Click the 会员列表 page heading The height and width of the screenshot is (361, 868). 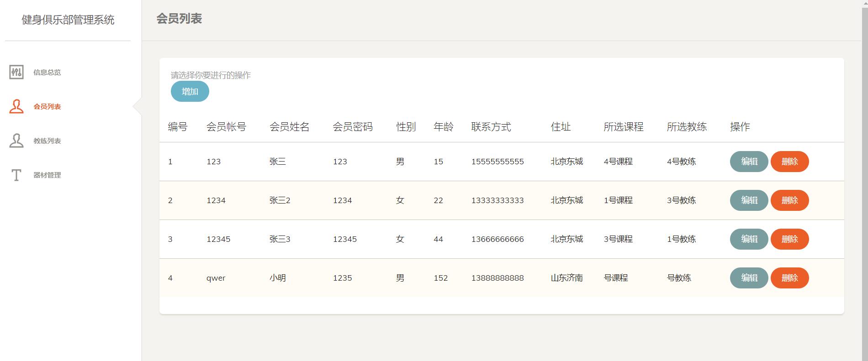pos(179,19)
